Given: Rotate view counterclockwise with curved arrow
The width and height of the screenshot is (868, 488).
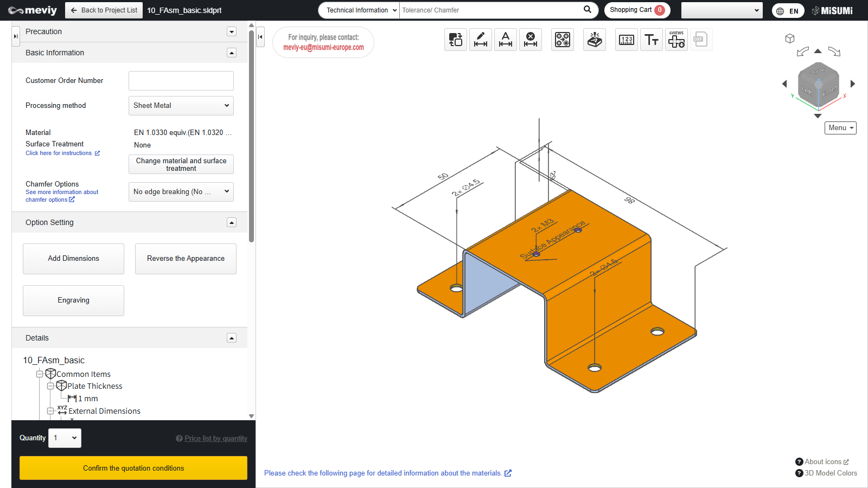Looking at the screenshot, I should click(802, 52).
